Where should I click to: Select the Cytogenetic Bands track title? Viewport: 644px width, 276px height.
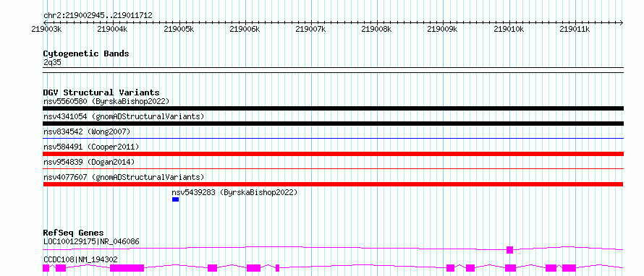tap(86, 53)
